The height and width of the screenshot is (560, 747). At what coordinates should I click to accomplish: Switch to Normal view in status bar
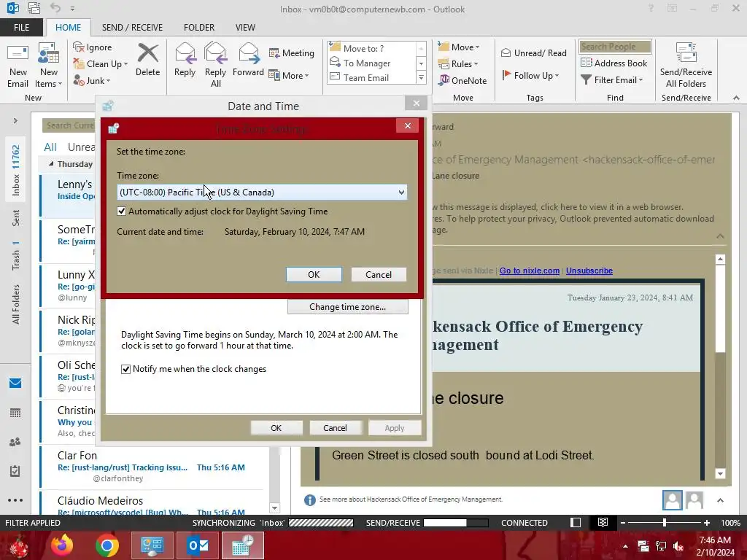[576, 522]
